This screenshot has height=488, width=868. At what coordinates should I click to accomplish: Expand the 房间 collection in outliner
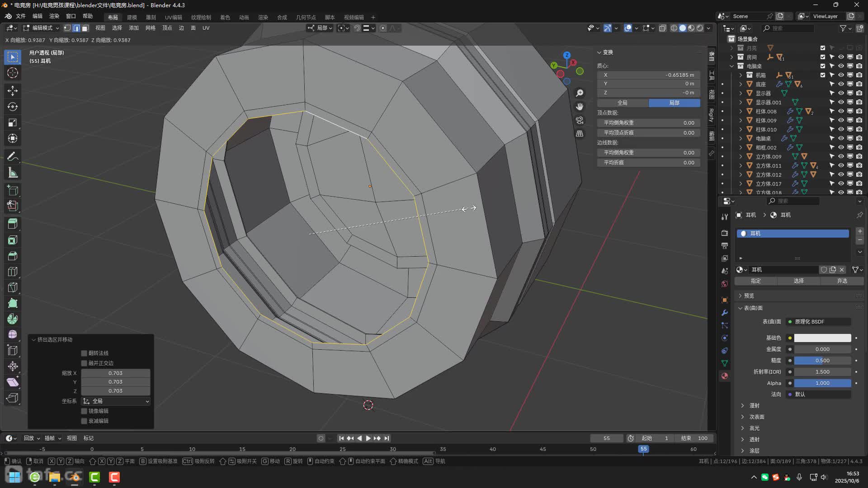point(732,57)
